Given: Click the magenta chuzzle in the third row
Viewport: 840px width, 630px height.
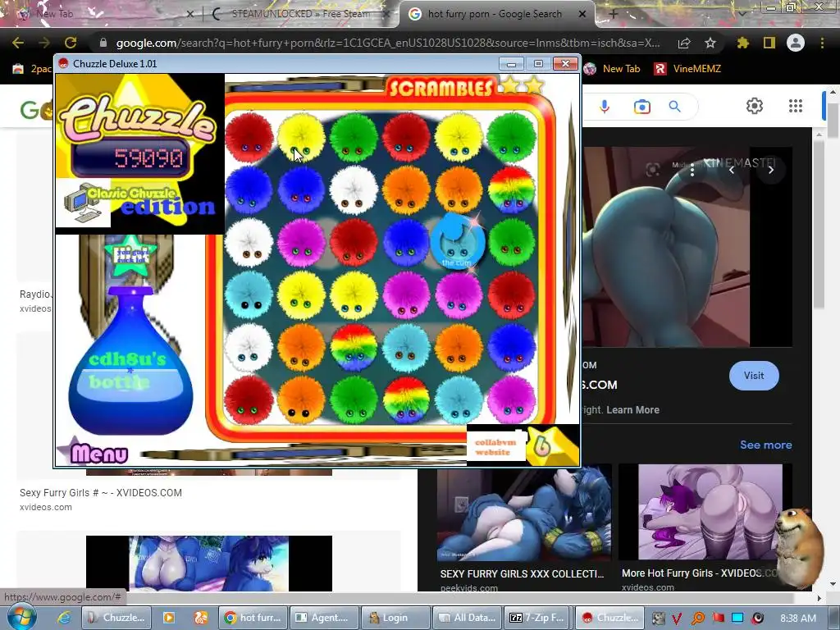Looking at the screenshot, I should 301,242.
